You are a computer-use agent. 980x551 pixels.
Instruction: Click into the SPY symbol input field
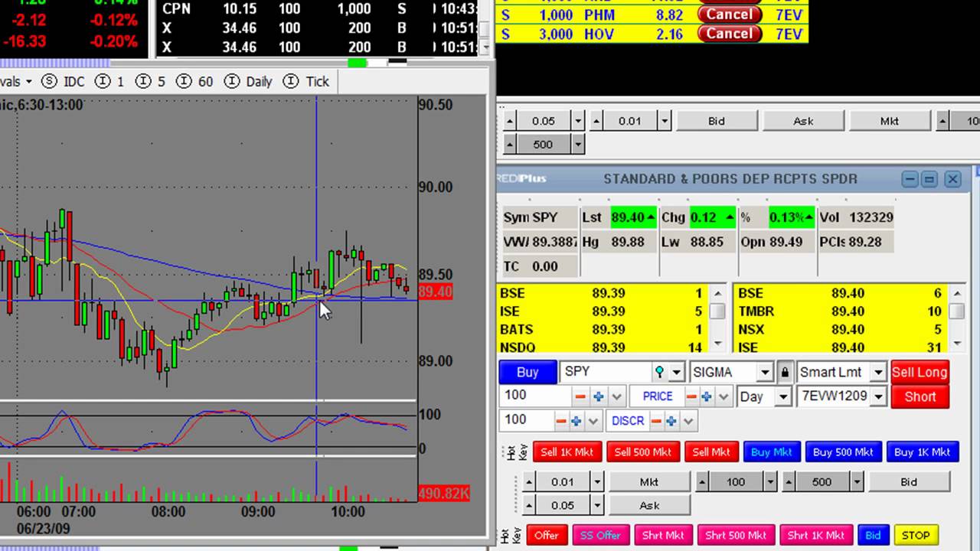click(606, 372)
